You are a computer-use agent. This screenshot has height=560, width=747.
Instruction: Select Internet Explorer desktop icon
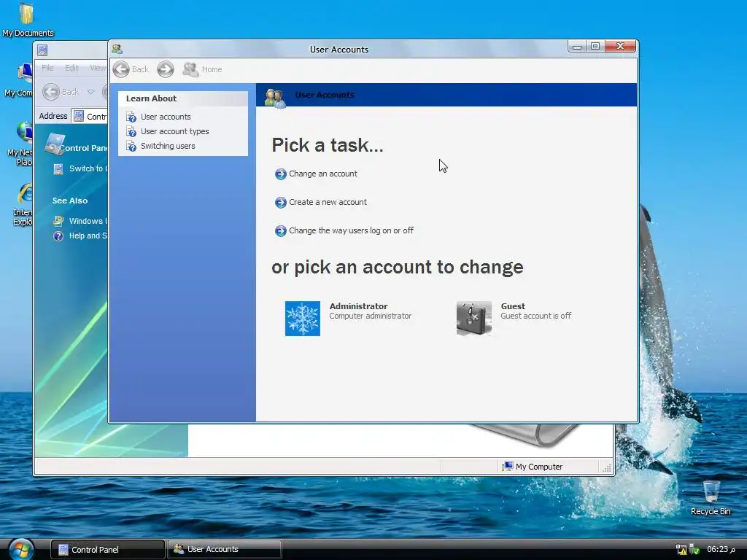tap(23, 204)
